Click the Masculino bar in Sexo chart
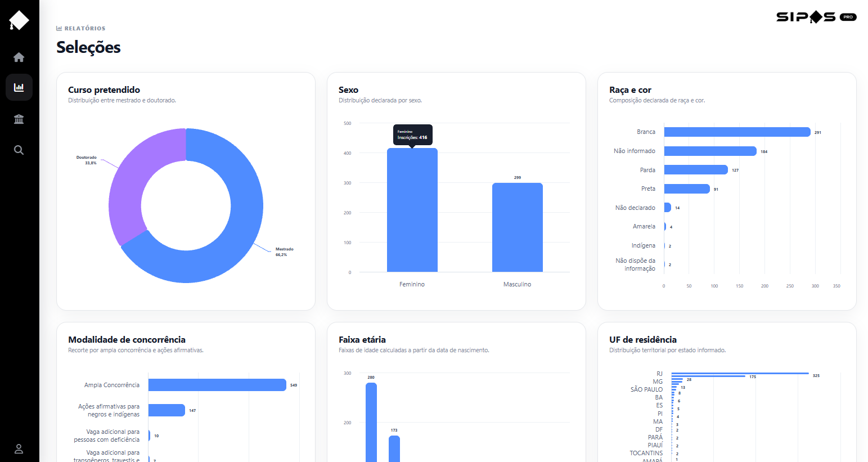This screenshot has height=462, width=868. pos(518,227)
